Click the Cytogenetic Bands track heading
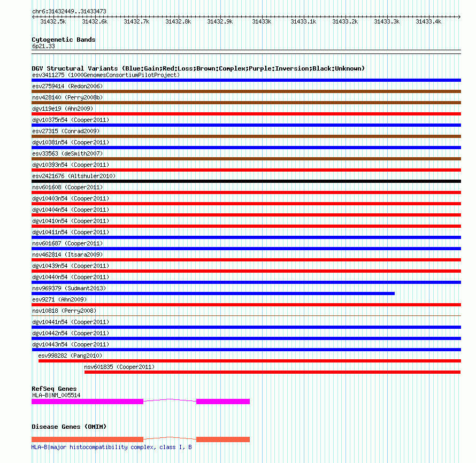Viewport: 476px width, 463px height. click(64, 40)
